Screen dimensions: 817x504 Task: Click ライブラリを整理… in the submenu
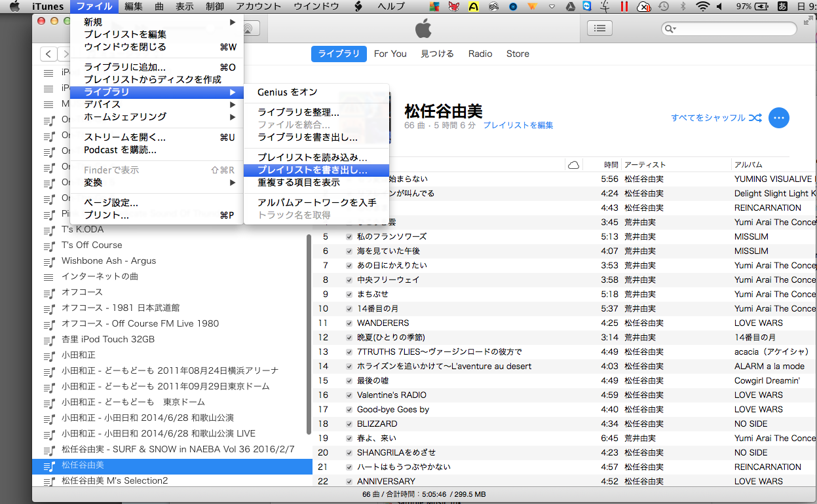(316, 113)
